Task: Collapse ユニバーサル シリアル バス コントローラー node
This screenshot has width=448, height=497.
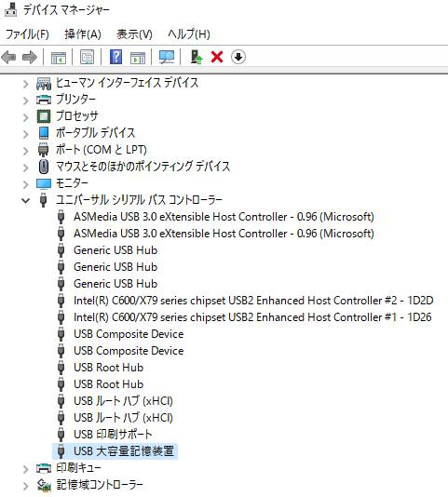Action: click(x=26, y=200)
